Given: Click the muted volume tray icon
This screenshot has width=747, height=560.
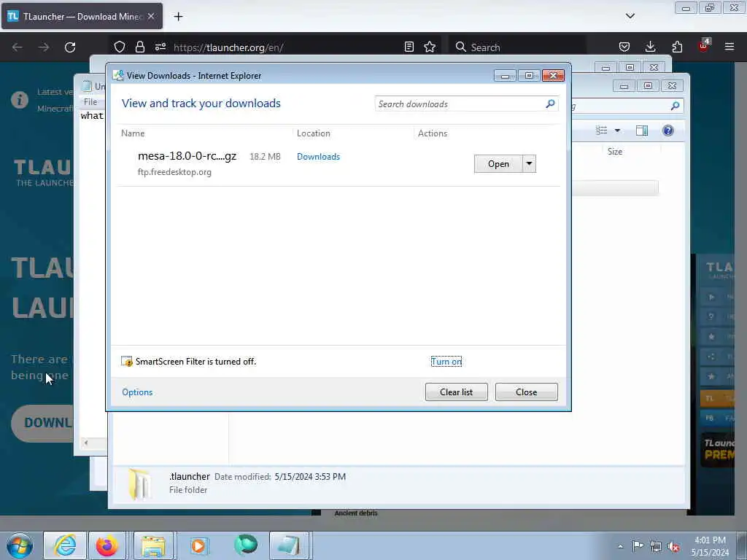Looking at the screenshot, I should point(673,547).
